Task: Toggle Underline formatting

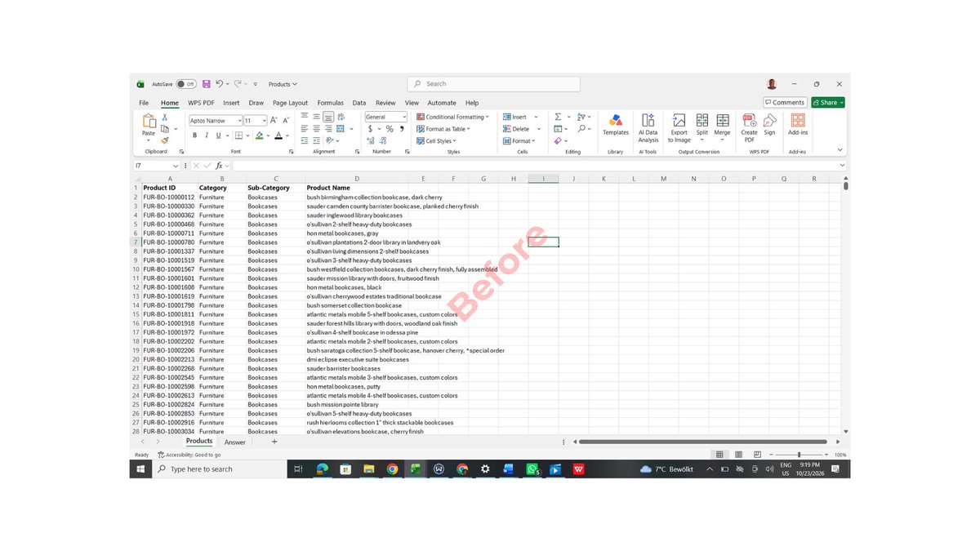Action: click(x=218, y=136)
